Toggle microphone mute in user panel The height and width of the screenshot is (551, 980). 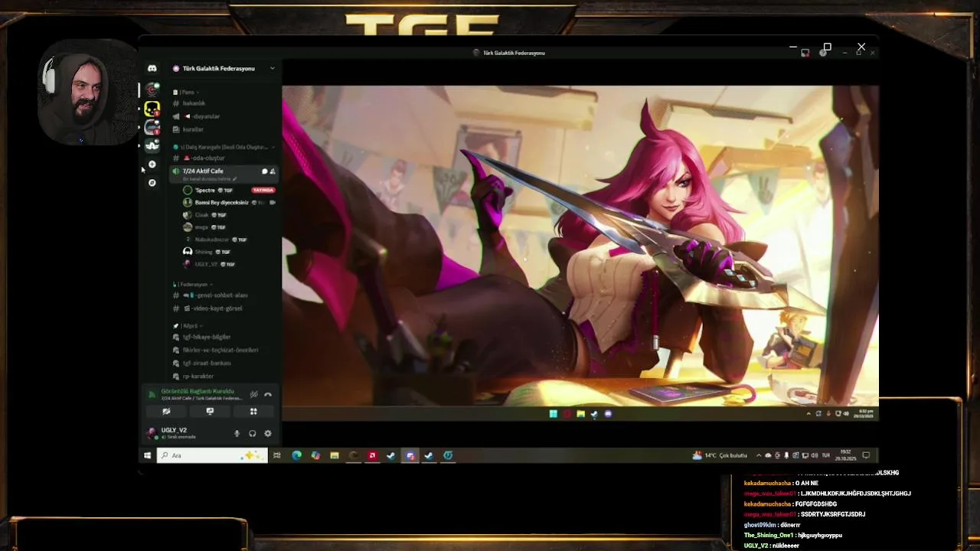pos(237,433)
